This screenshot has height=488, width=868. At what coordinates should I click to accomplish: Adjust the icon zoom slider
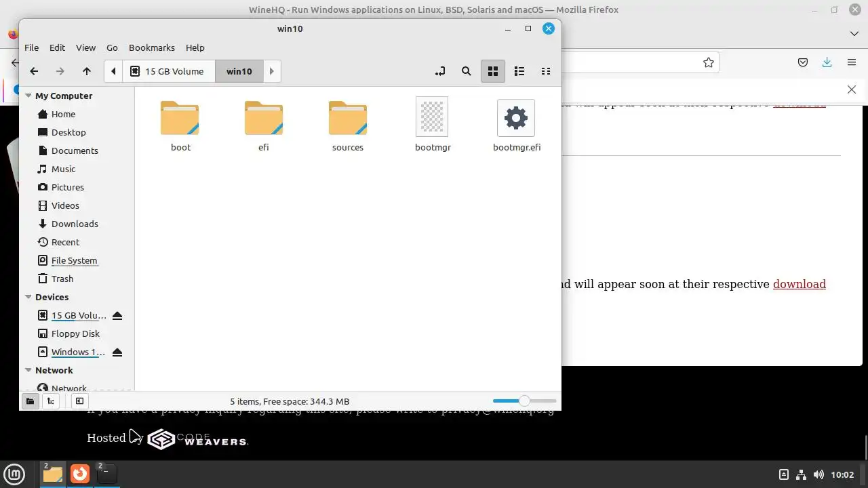tap(524, 401)
